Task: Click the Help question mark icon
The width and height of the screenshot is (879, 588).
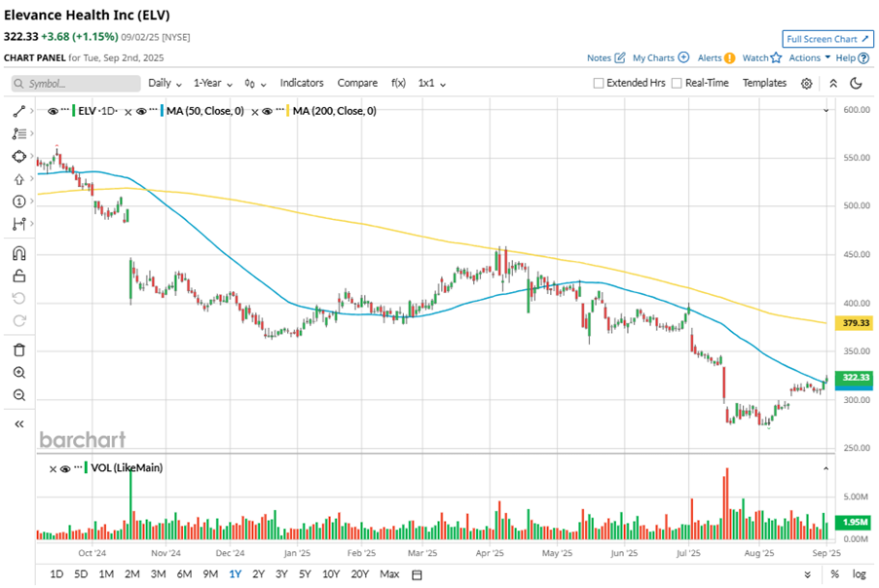Action: point(863,57)
